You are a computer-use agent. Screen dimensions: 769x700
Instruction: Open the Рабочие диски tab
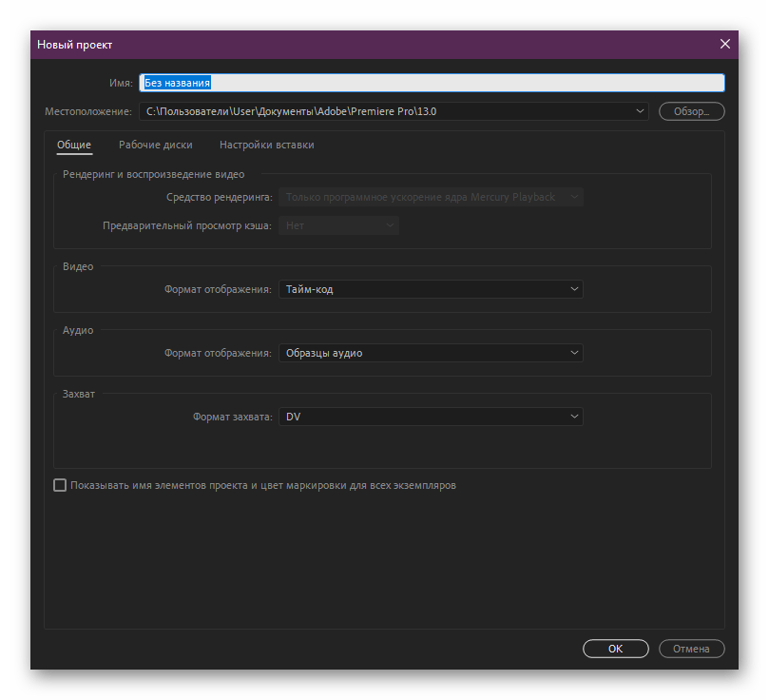point(156,146)
